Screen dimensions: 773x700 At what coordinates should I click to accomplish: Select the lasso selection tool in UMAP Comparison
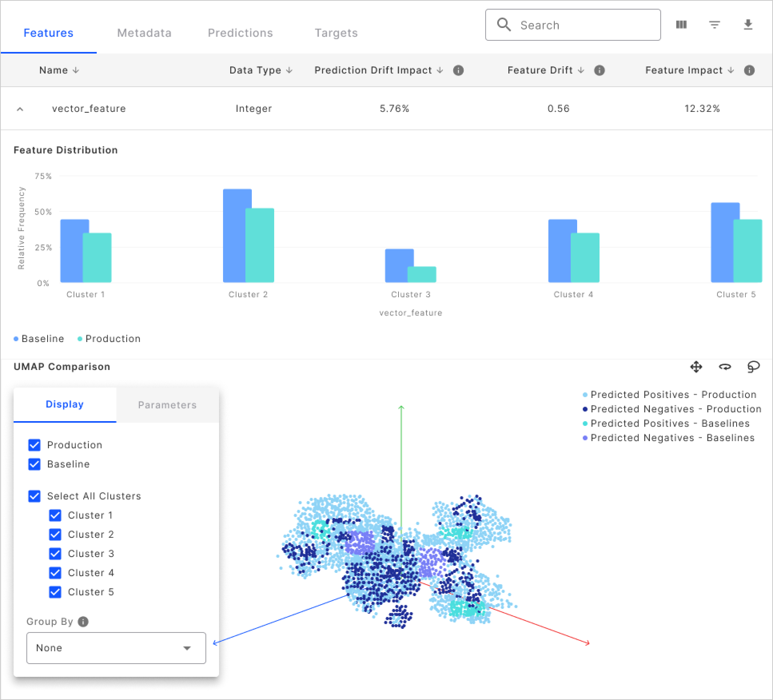pos(754,367)
